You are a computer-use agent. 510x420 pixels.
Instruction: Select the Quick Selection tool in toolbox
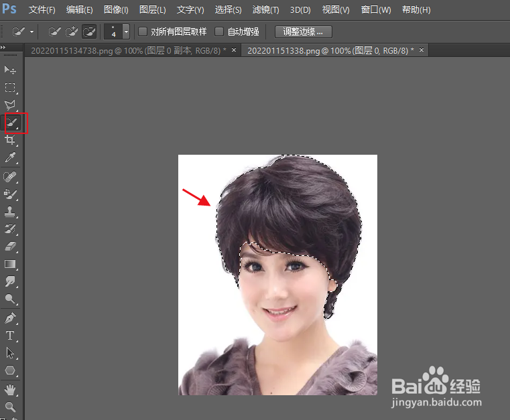(x=11, y=123)
